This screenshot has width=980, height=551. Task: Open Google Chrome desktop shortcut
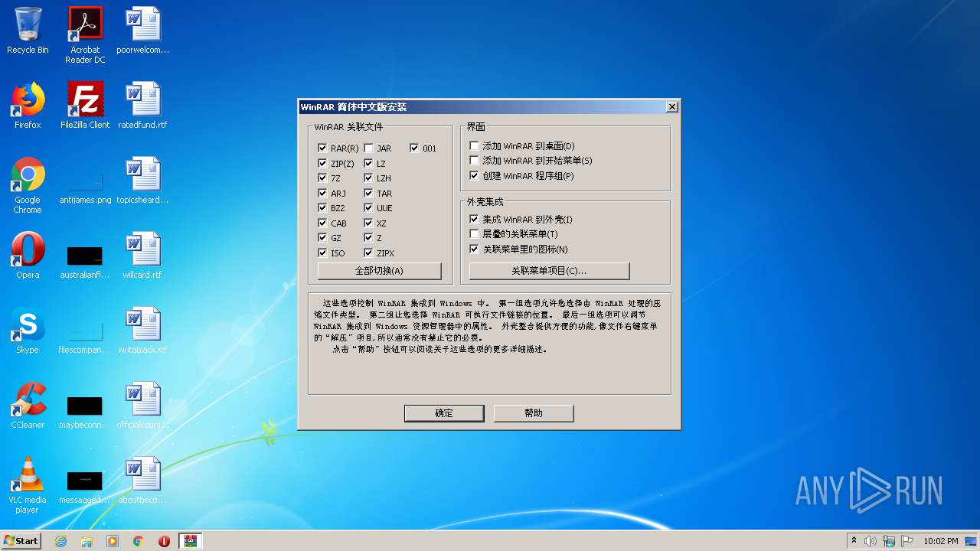pyautogui.click(x=28, y=185)
